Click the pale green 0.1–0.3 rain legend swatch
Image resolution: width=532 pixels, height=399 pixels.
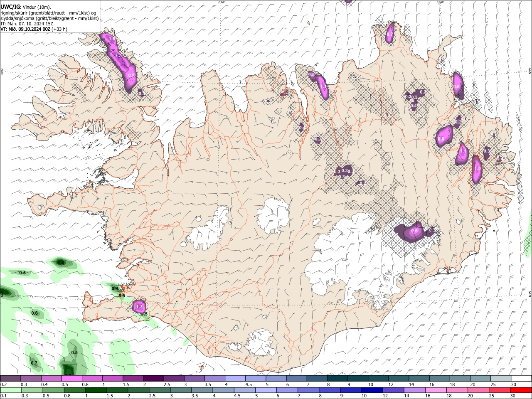pos(11,390)
